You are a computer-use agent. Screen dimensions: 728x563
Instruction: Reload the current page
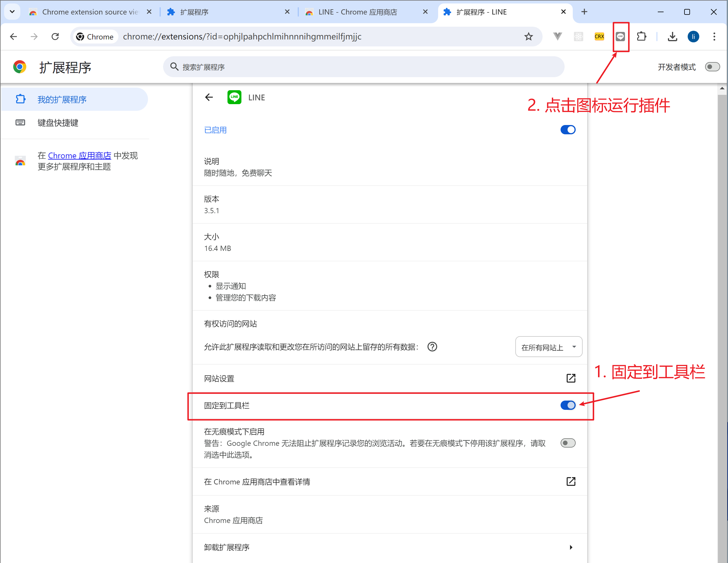point(55,37)
